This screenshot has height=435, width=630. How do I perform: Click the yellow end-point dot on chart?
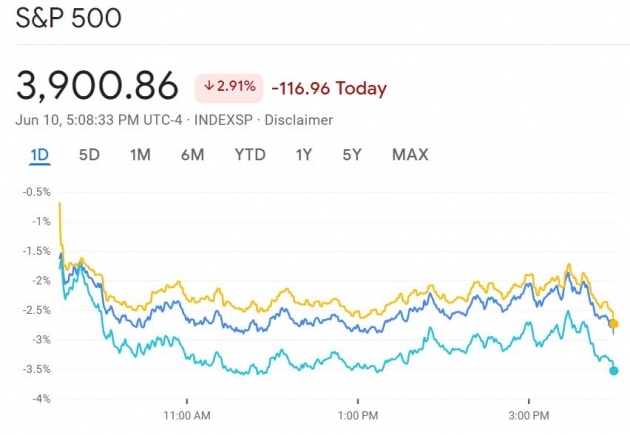[613, 324]
